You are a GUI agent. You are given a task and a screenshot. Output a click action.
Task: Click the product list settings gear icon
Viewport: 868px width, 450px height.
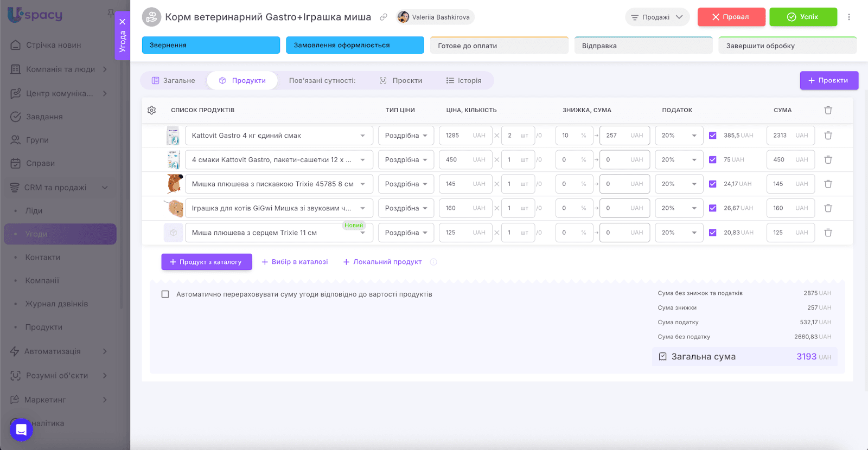point(151,110)
